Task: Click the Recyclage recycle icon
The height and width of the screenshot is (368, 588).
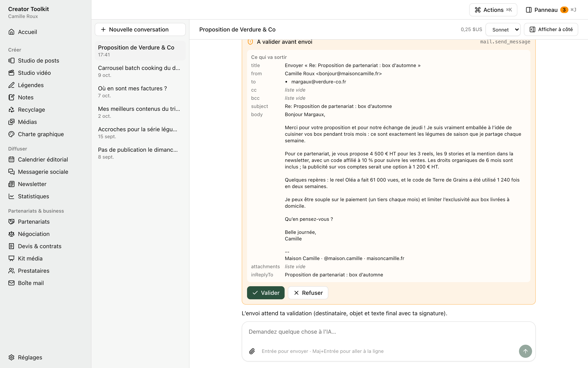Action: (11, 110)
